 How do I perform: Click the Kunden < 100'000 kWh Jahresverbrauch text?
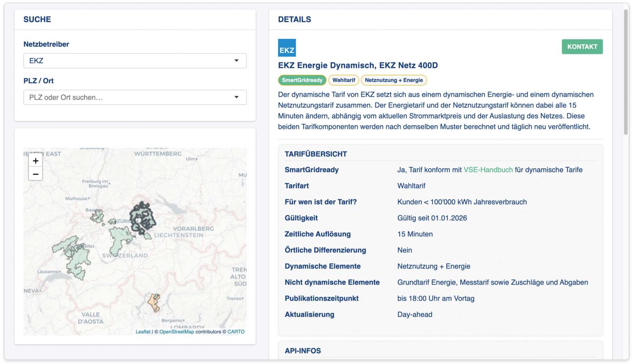point(462,202)
